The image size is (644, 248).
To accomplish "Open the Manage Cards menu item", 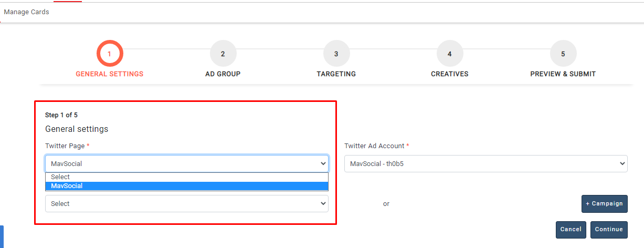I will pyautogui.click(x=26, y=12).
